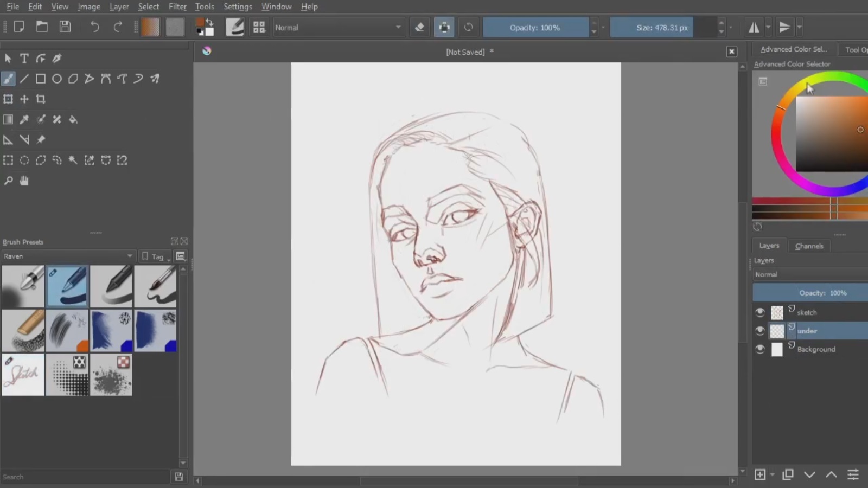The width and height of the screenshot is (868, 488).
Task: Toggle preserve alpha button
Action: (444, 27)
